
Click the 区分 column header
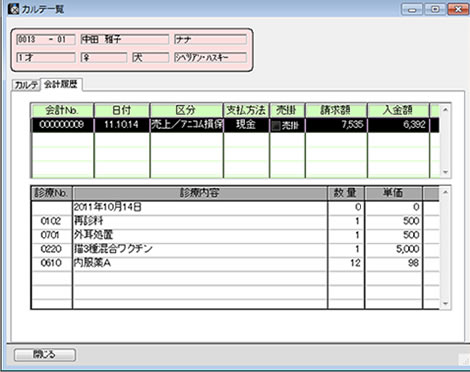(x=186, y=110)
